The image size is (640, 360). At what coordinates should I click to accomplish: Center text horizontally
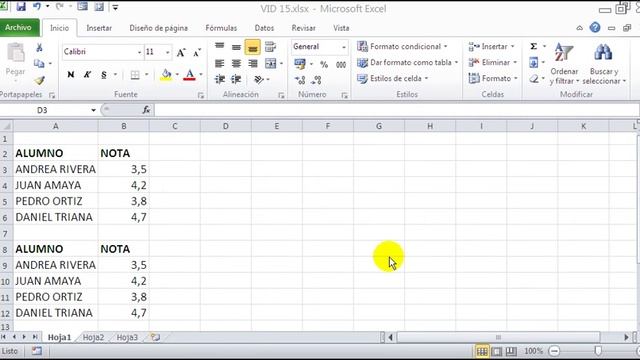[x=236, y=63]
